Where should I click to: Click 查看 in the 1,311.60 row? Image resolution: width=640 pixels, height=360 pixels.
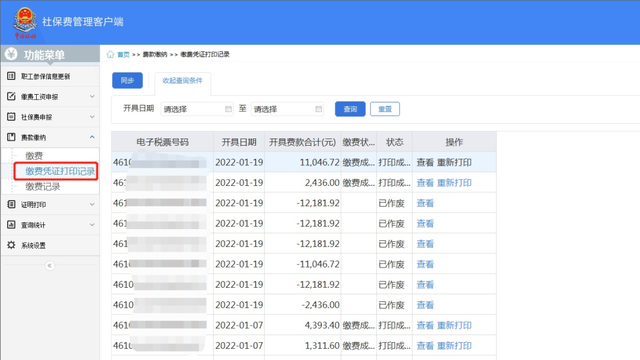click(x=425, y=346)
